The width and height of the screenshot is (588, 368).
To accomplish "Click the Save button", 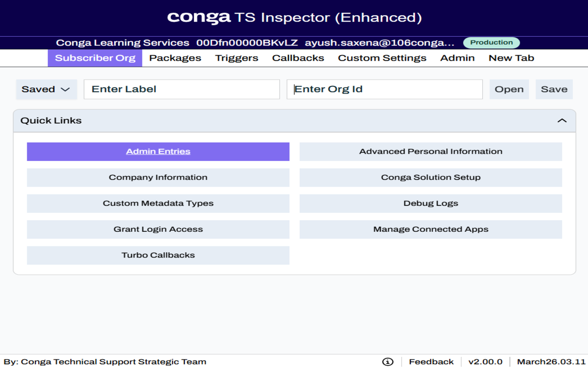I will tap(554, 89).
